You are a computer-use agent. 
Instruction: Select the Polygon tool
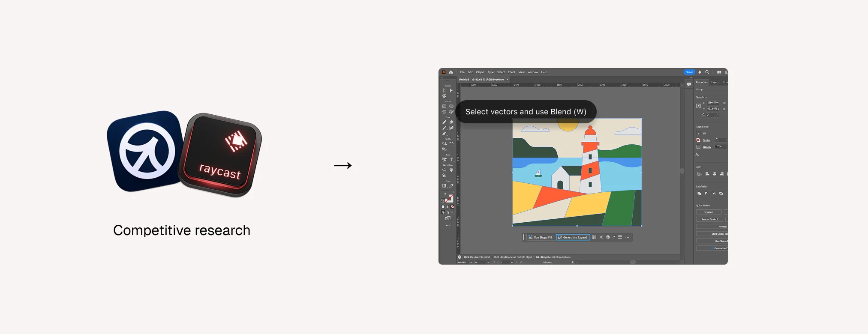pyautogui.click(x=445, y=112)
